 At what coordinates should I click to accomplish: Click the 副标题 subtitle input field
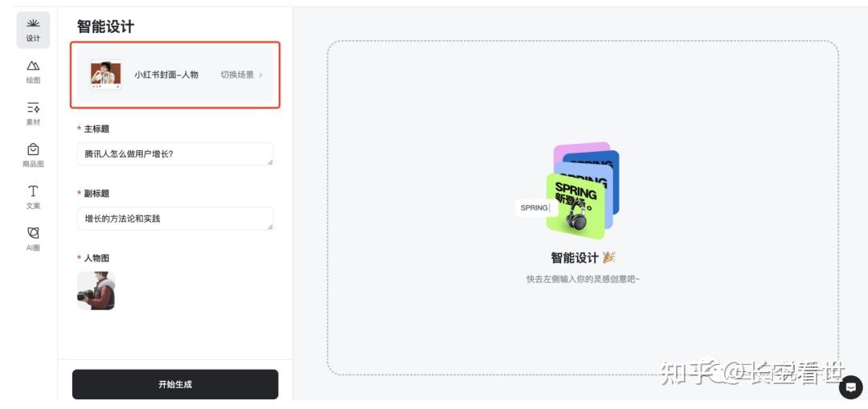coord(175,219)
